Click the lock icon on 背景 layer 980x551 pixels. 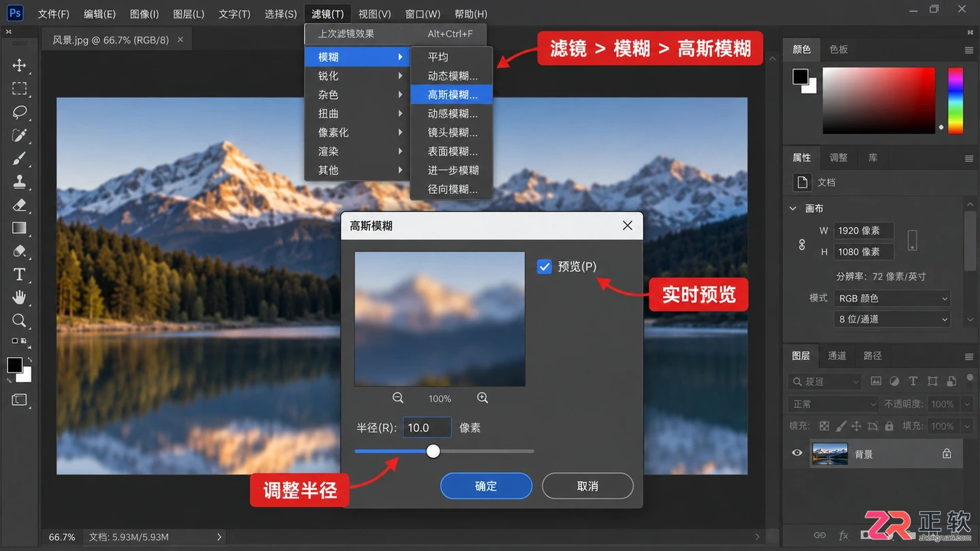point(947,454)
